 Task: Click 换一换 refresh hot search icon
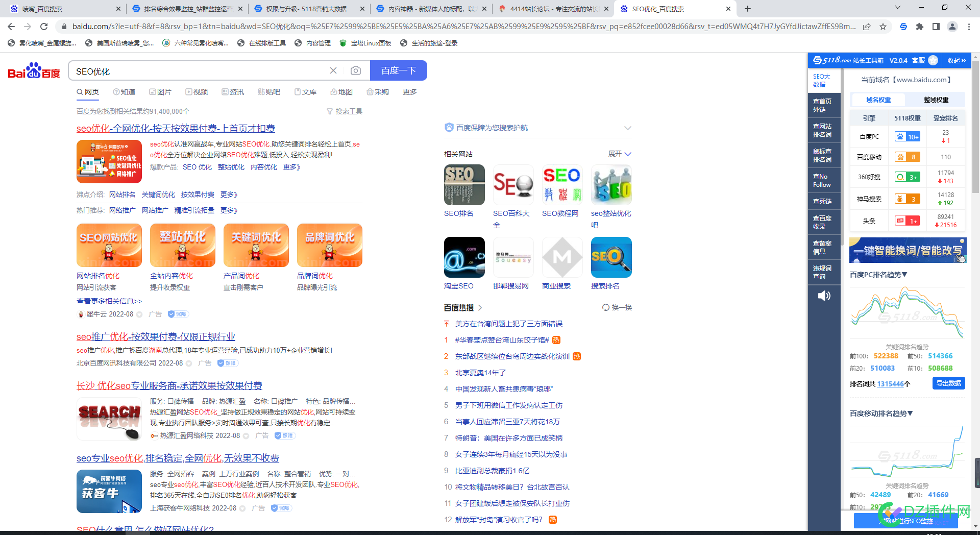coord(606,307)
